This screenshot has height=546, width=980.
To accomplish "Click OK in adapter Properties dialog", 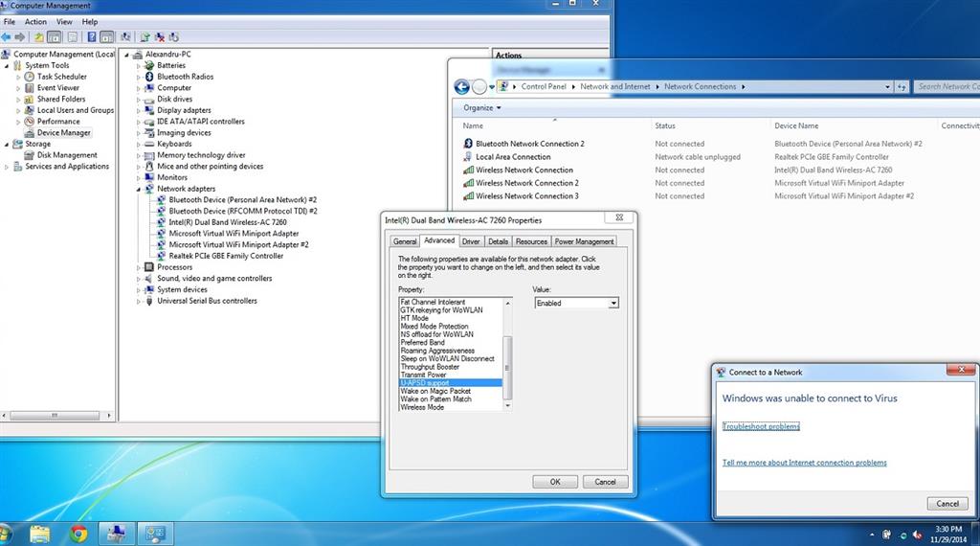I will pyautogui.click(x=555, y=482).
